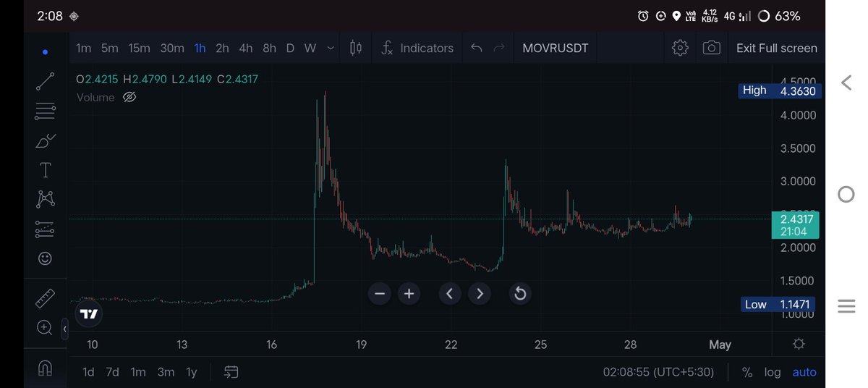The height and width of the screenshot is (388, 868).
Task: Open price scale settings gear
Action: pos(799,344)
